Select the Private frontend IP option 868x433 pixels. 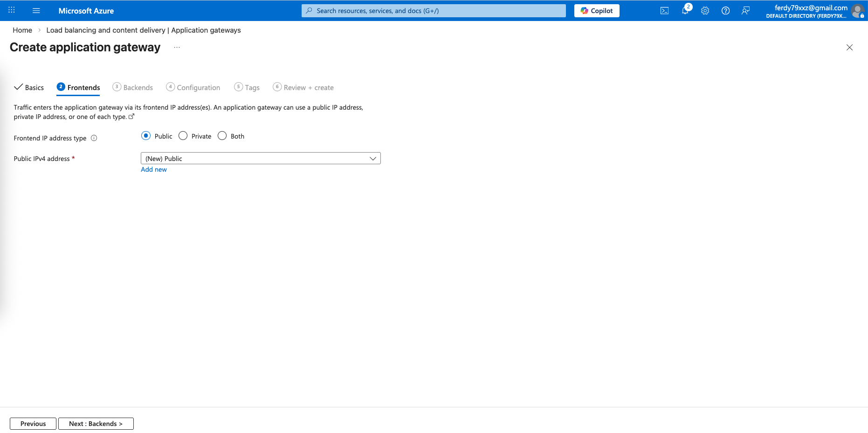click(x=183, y=136)
